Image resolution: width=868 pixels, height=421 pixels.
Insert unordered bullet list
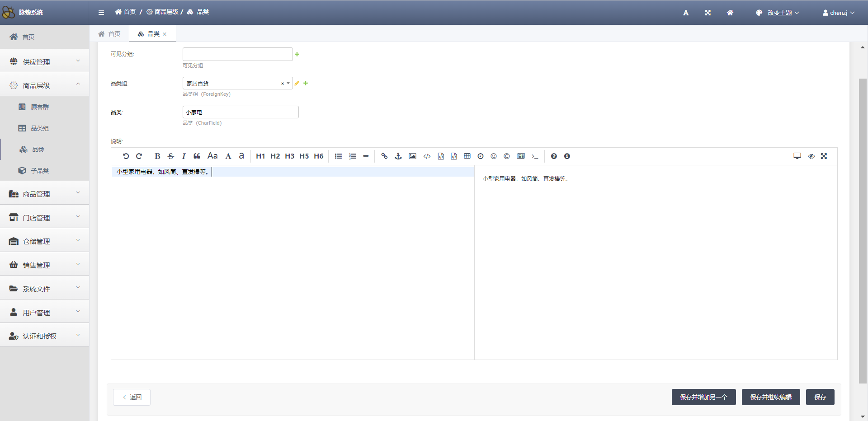tap(338, 156)
